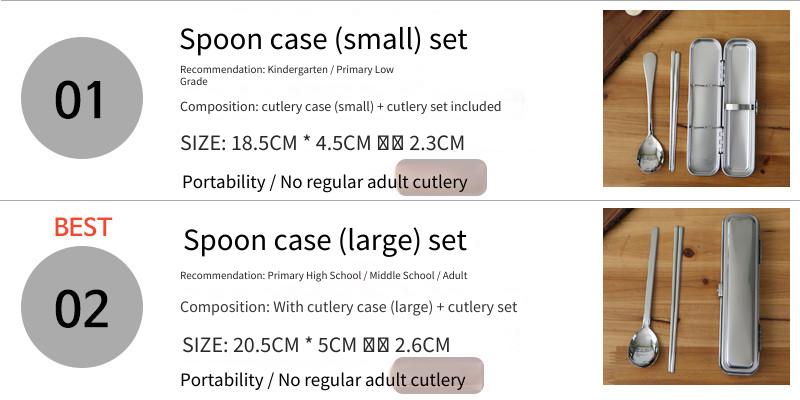Click the gray 01 circle badge

82,97
